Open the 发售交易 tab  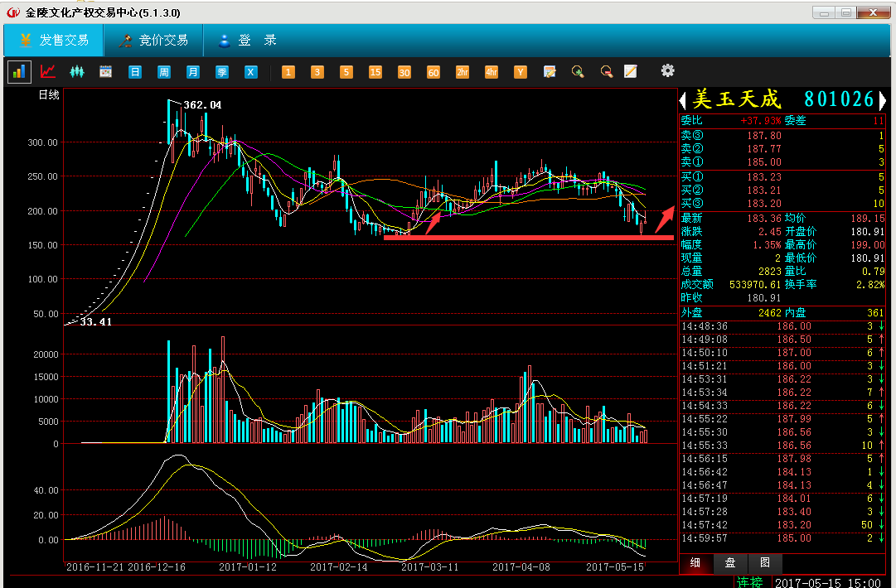(x=54, y=40)
